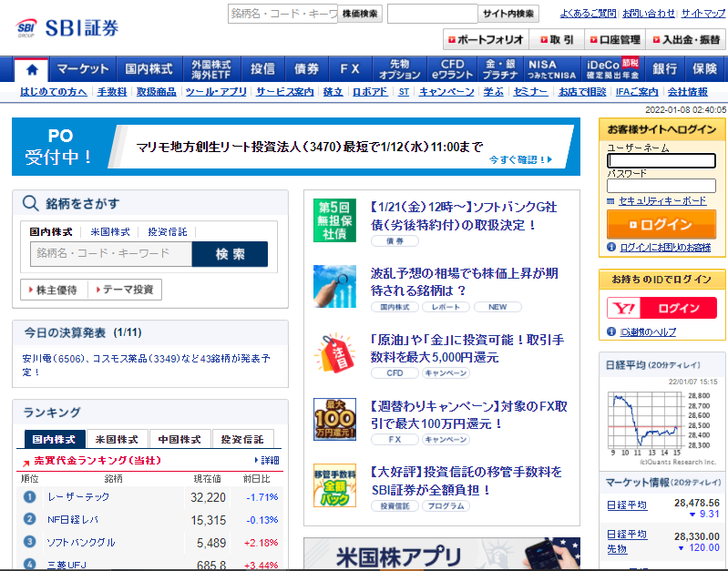
Task: Select ranking tab 米国株式
Action: pyautogui.click(x=117, y=439)
